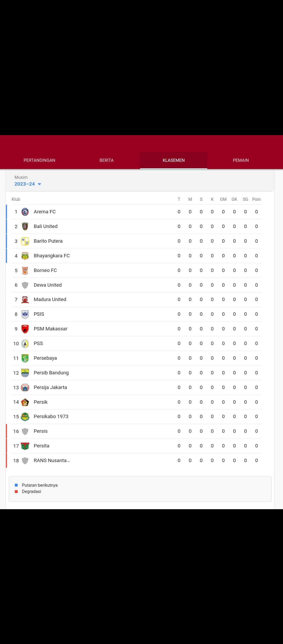Select the RANS Nusantara row

137,460
